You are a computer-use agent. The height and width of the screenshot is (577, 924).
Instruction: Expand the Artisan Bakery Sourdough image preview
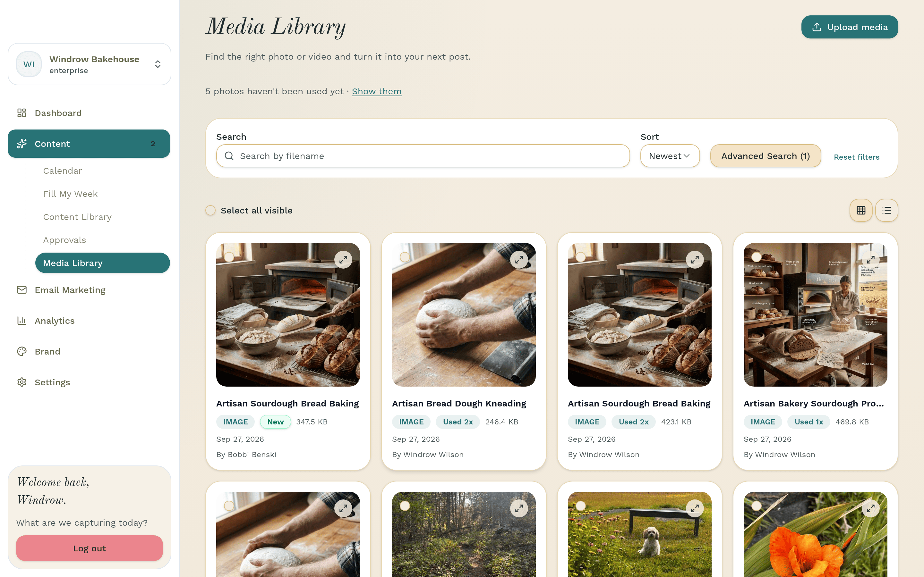click(870, 260)
